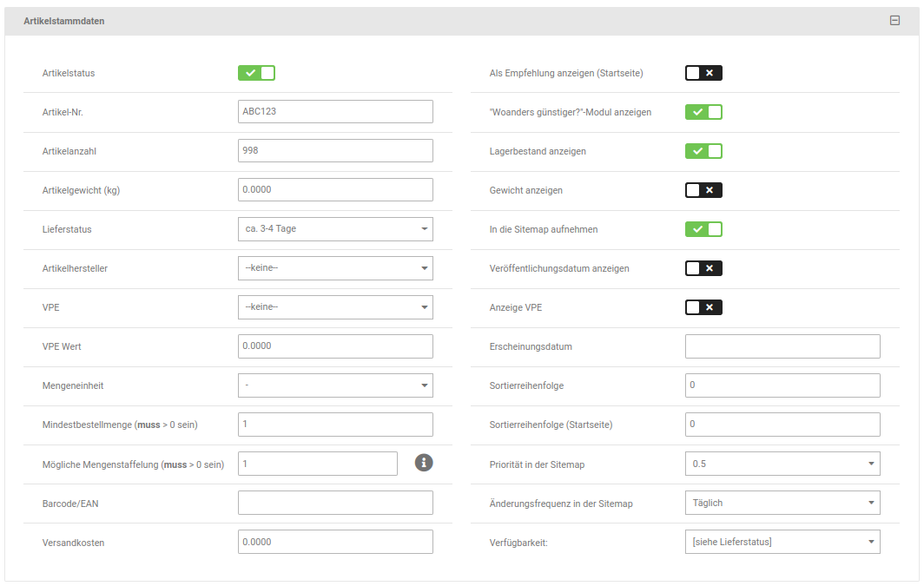Open the Artikelhersteller dropdown
The width and height of the screenshot is (924, 586).
(335, 268)
